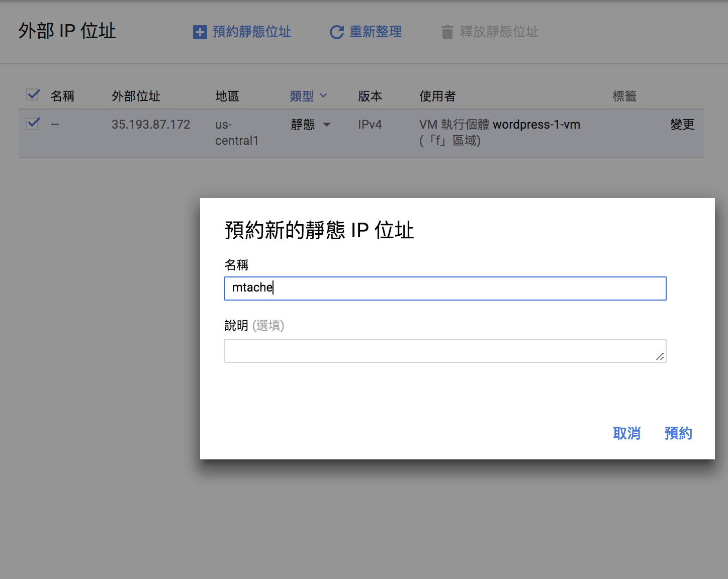728x579 pixels.
Task: Click the IP address 35.193.87.172
Action: coord(151,124)
